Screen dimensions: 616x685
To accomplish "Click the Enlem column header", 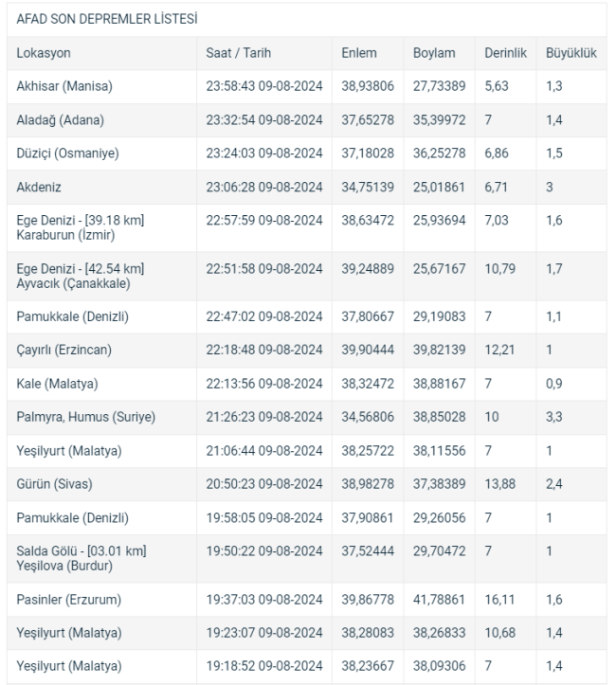I will click(359, 53).
